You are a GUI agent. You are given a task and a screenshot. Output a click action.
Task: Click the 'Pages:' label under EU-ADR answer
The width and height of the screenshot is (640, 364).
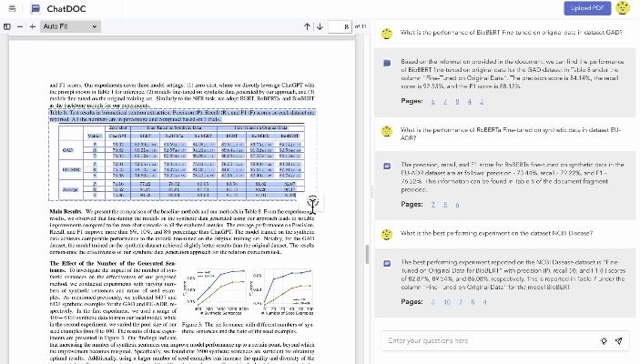(x=411, y=204)
